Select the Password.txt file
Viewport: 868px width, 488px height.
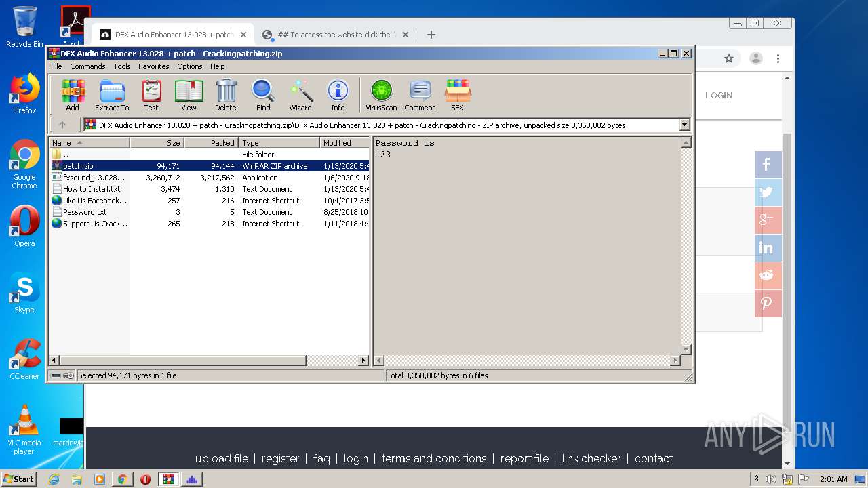click(x=210, y=212)
